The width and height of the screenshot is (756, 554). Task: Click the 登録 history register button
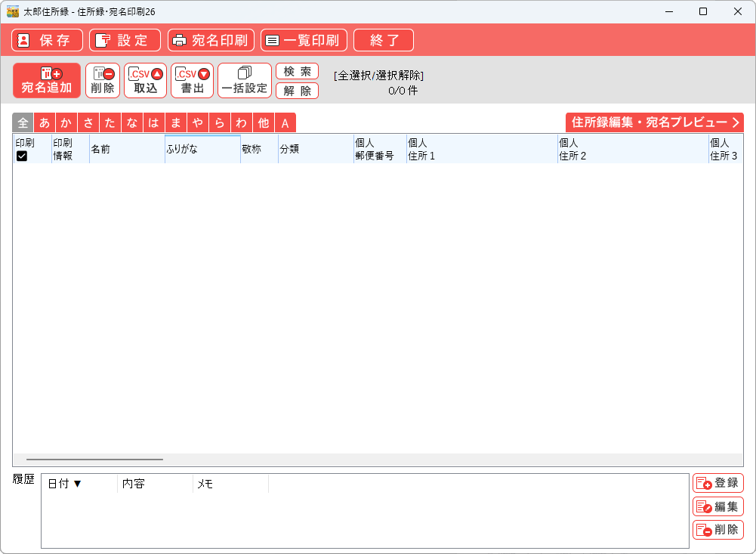[x=717, y=483]
